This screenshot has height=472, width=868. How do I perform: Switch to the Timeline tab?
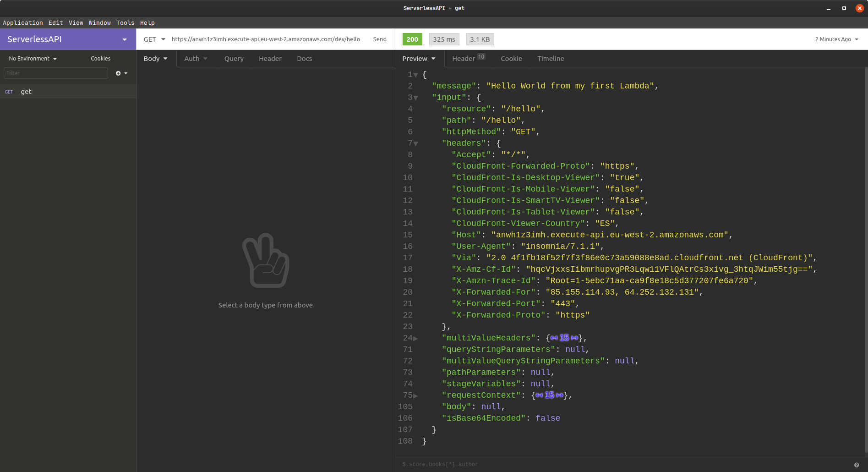point(551,59)
